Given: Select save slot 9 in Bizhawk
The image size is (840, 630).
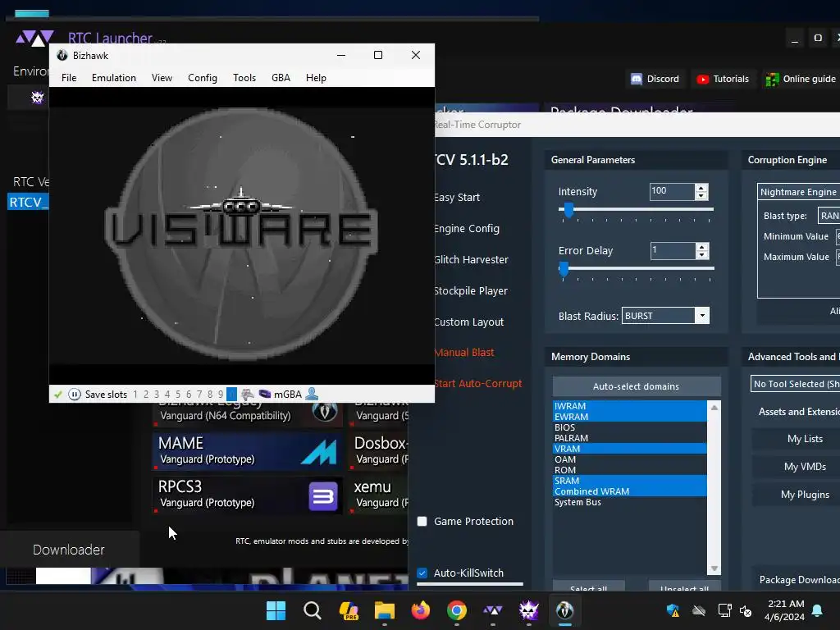Looking at the screenshot, I should pos(221,395).
